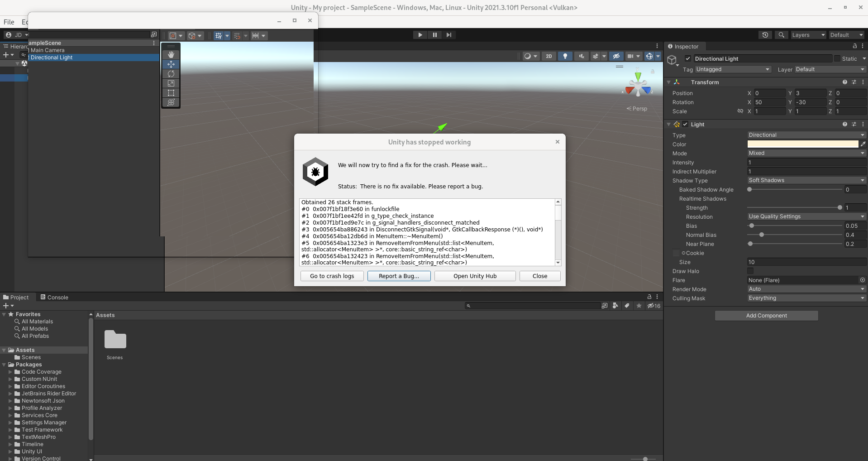The width and height of the screenshot is (868, 461).
Task: Click the color eyedropper icon
Action: 863,144
